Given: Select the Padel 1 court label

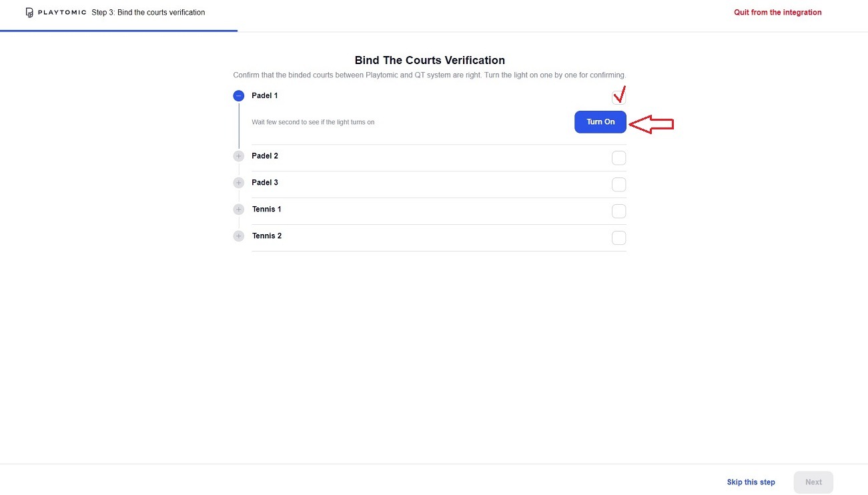Looking at the screenshot, I should (x=265, y=96).
